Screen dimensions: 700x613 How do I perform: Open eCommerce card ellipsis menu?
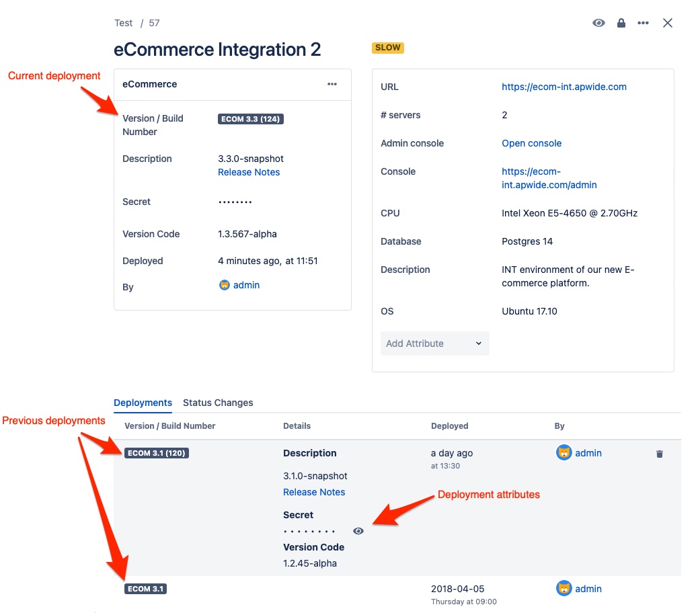point(332,84)
